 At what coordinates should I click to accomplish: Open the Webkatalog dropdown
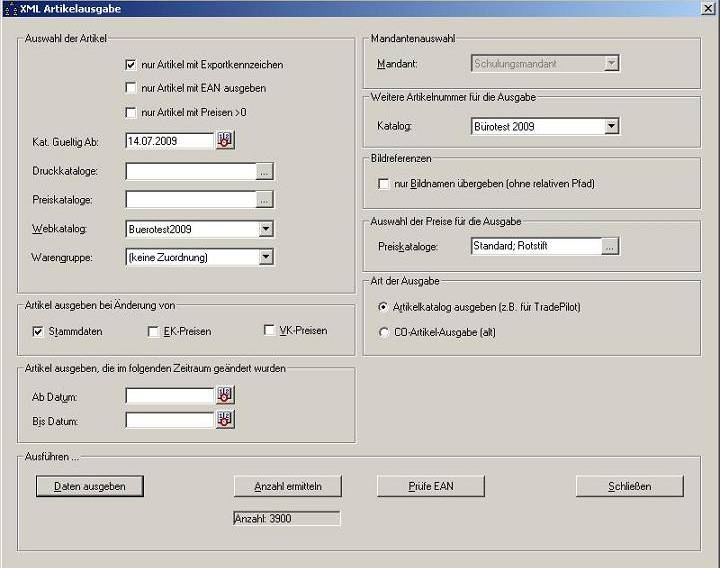click(266, 229)
